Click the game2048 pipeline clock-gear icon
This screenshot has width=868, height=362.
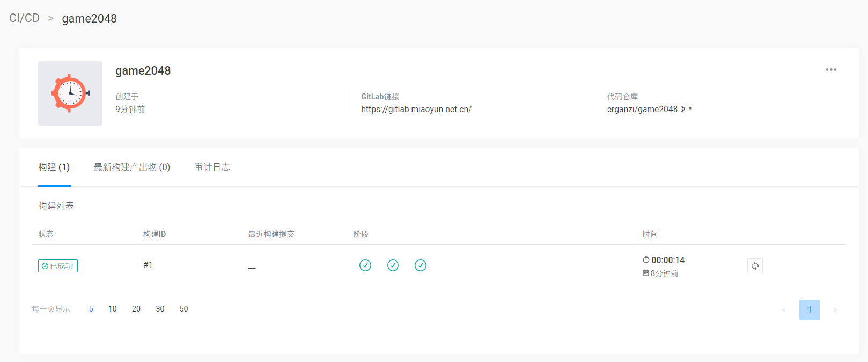[x=70, y=93]
